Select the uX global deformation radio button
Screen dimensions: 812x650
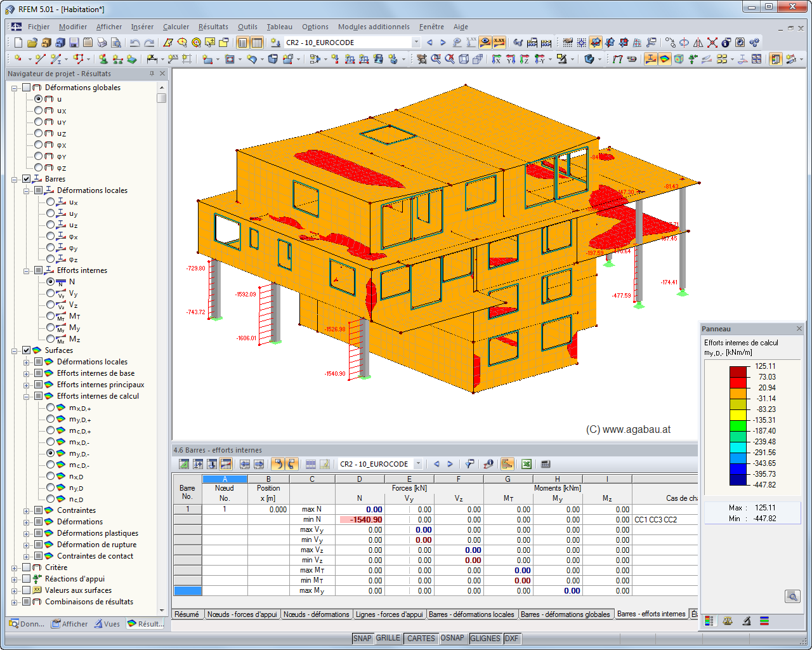(x=39, y=110)
